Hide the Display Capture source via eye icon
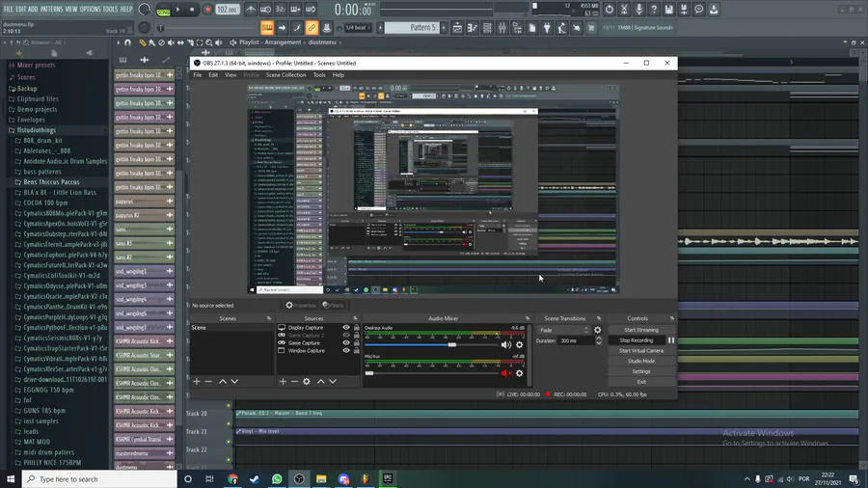The image size is (868, 488). [x=346, y=328]
